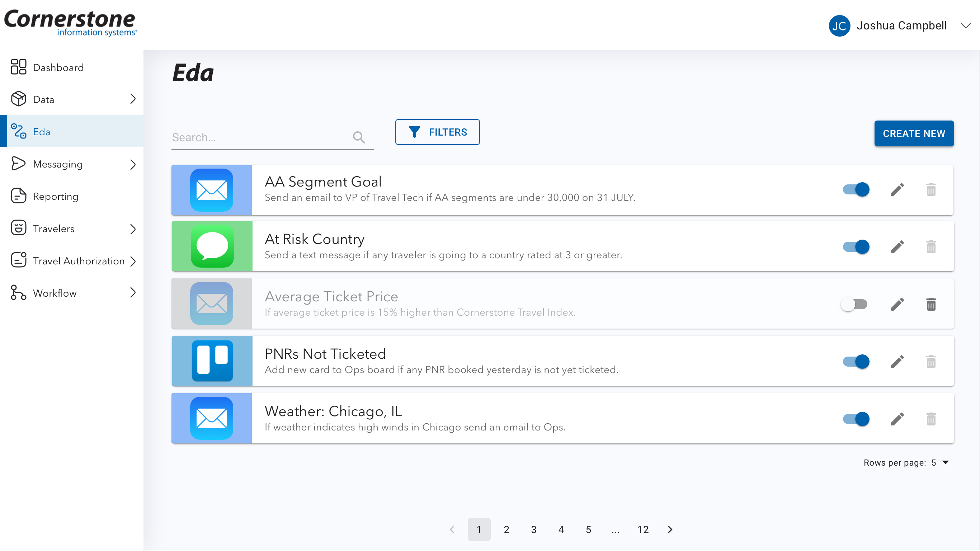Image resolution: width=980 pixels, height=551 pixels.
Task: Open the Joshua Campbell account dropdown
Action: tap(966, 26)
